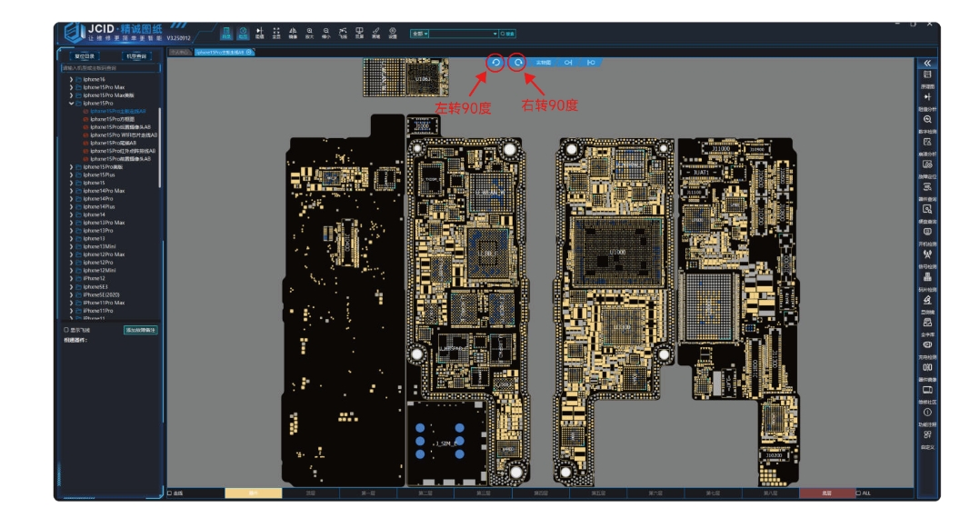The image size is (980, 518).
Task: Open the 全部 filter dropdown
Action: tap(419, 34)
